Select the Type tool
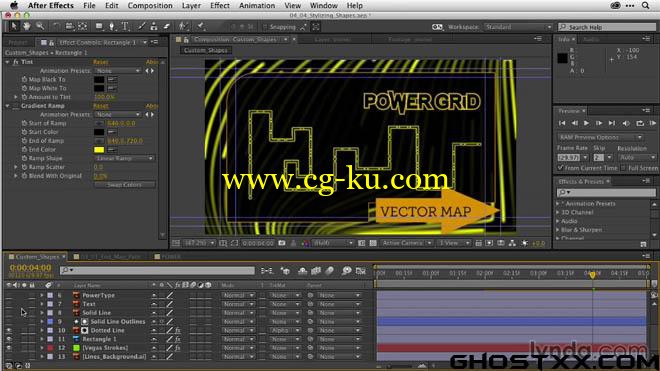 point(125,27)
